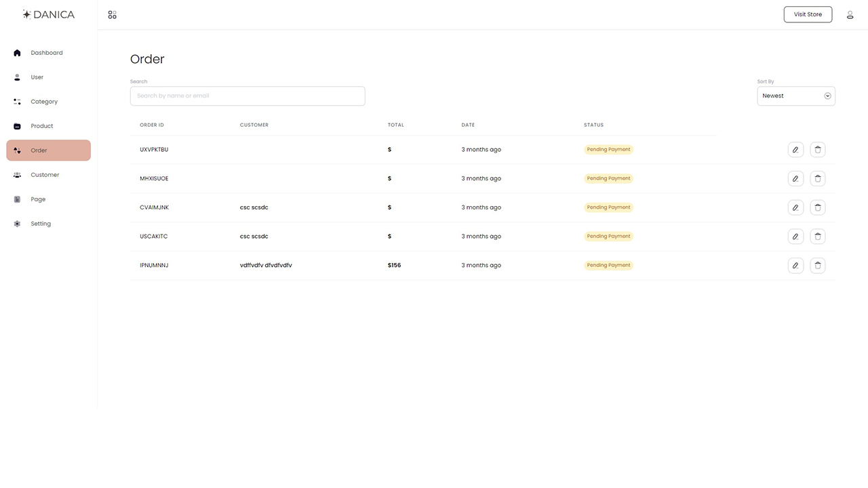Screen dimensions: 868x488
Task: Edit order MHXISUOE
Action: pos(795,178)
